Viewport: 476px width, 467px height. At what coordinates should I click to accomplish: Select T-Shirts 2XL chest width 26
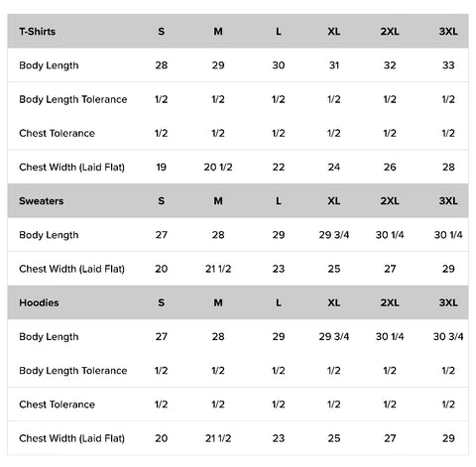click(390, 167)
